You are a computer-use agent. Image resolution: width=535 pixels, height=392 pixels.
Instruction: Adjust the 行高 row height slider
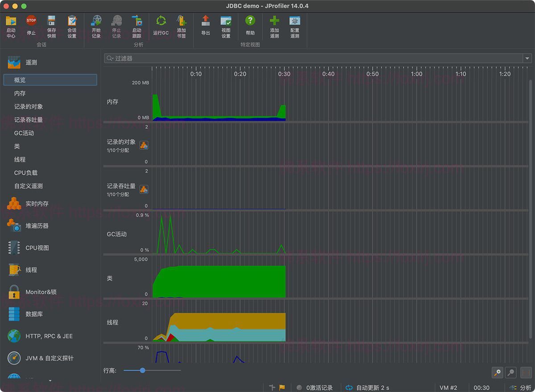[x=142, y=370]
